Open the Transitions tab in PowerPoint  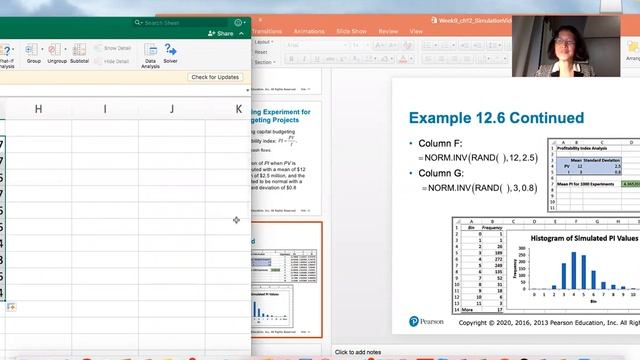pos(267,31)
